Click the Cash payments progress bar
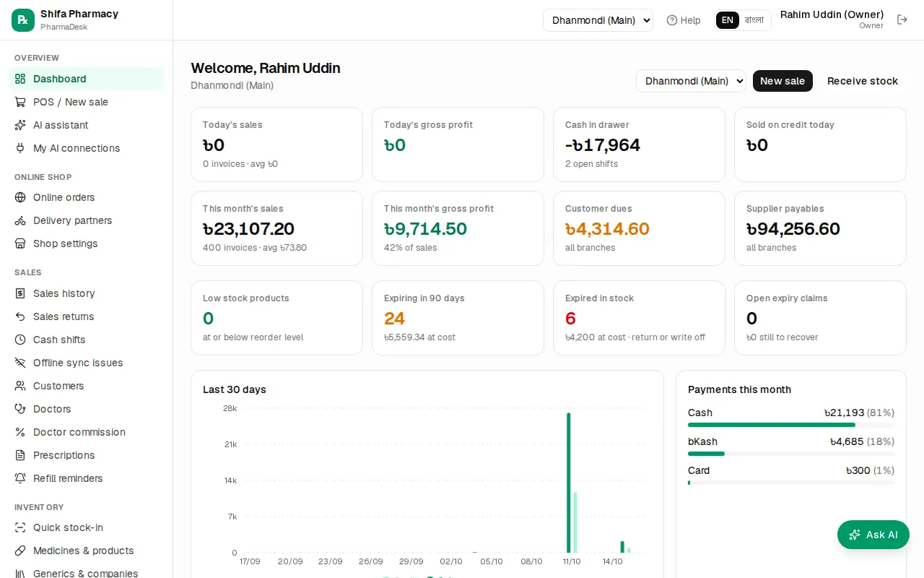 791,425
